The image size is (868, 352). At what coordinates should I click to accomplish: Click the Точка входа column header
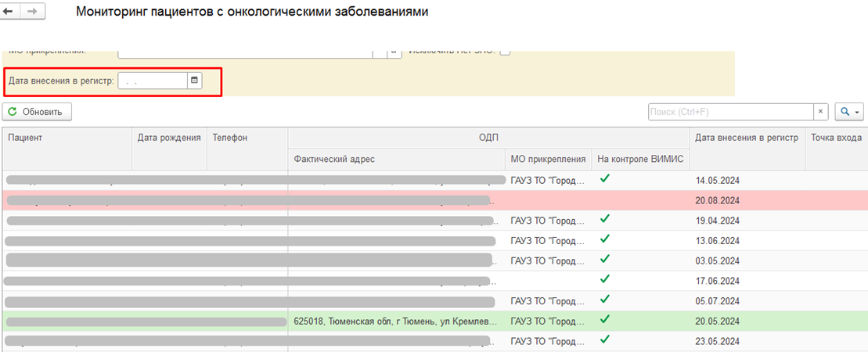click(837, 138)
